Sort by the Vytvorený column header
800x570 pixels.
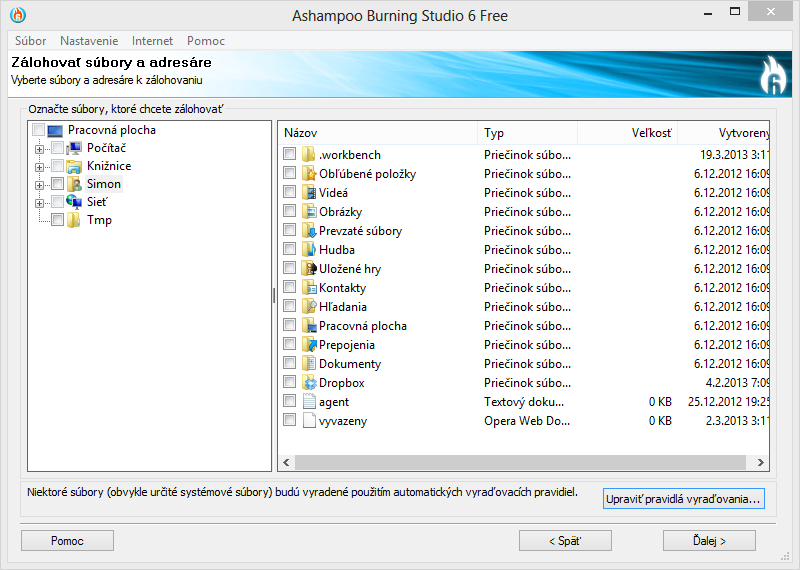[x=723, y=133]
